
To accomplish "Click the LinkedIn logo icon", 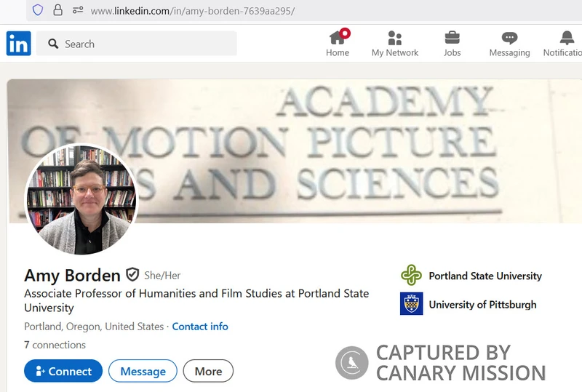I will [19, 44].
